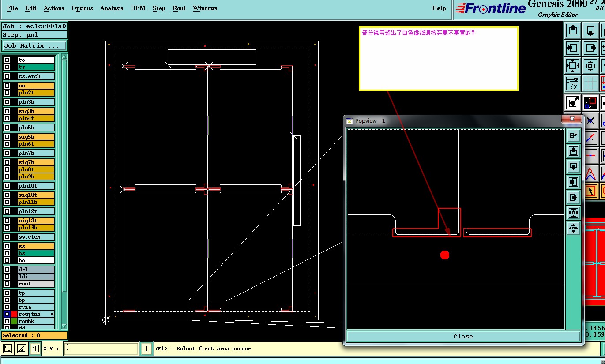Open the Actions menu
Viewport: 605px width, 364px height.
pyautogui.click(x=54, y=8)
